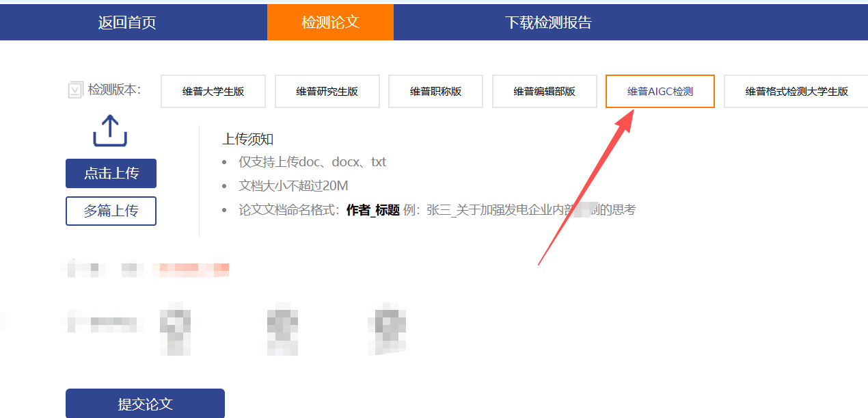This screenshot has height=418, width=868.
Task: Select the middle pixelated icon option
Action: tap(282, 328)
